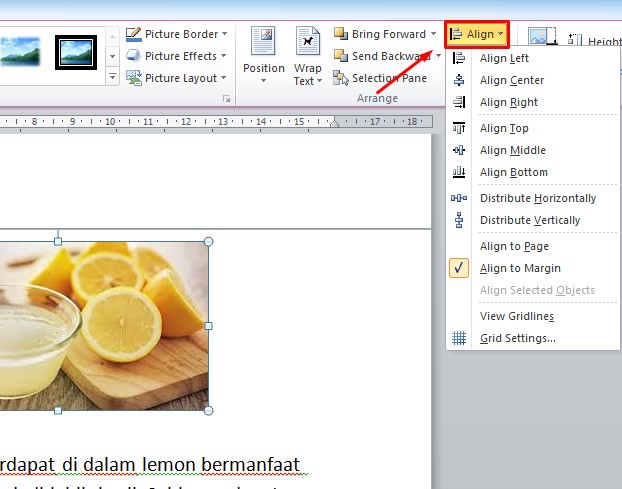Image resolution: width=622 pixels, height=489 pixels.
Task: Click the Align Left icon in menu
Action: 459,58
